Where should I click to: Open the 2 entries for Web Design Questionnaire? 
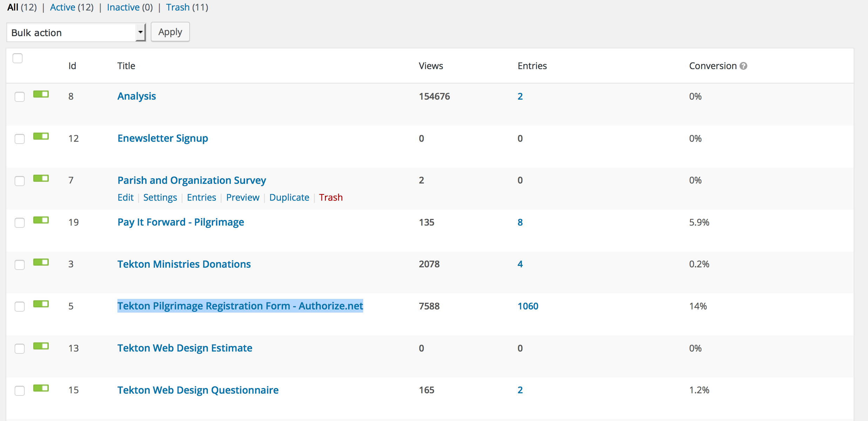(520, 390)
